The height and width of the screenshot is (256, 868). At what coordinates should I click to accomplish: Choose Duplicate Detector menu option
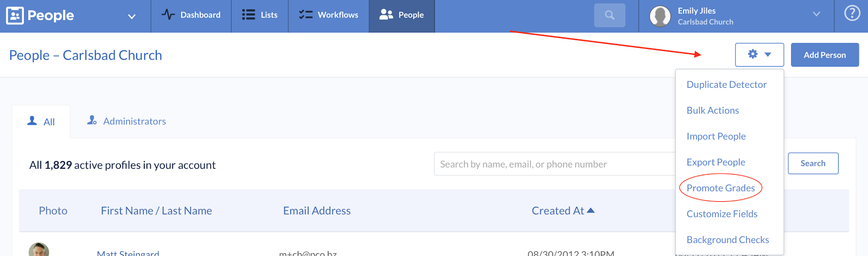(726, 85)
